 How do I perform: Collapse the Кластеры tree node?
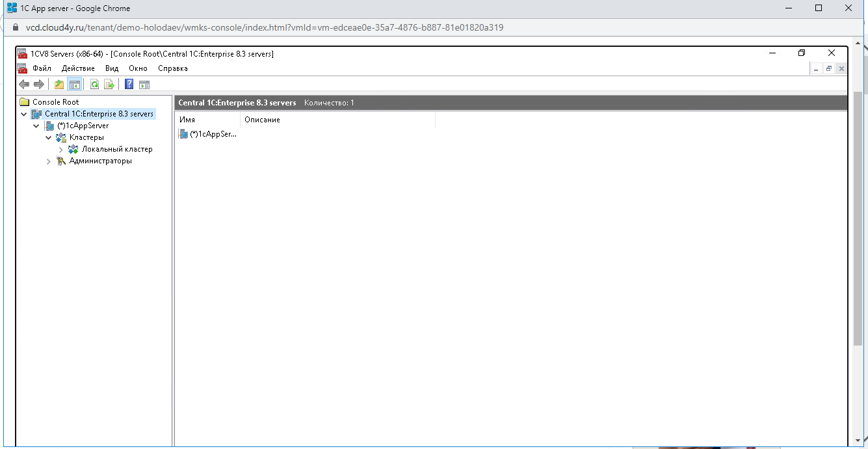pos(49,137)
